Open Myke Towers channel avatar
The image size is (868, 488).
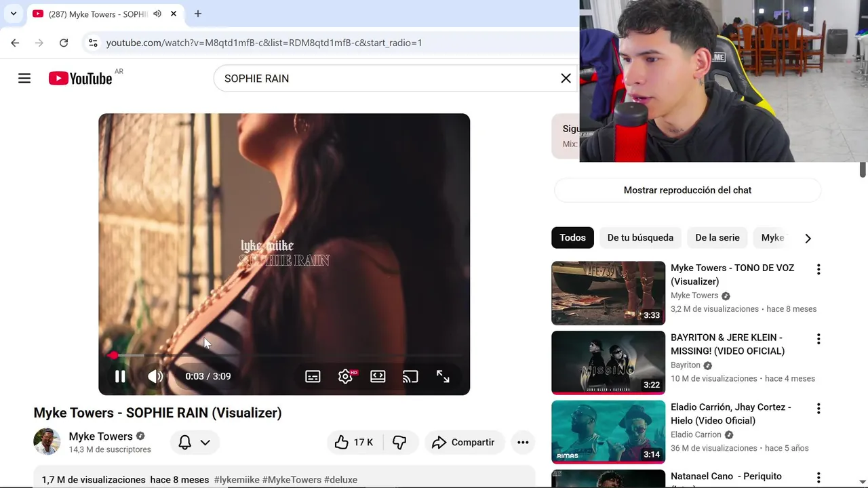(47, 442)
